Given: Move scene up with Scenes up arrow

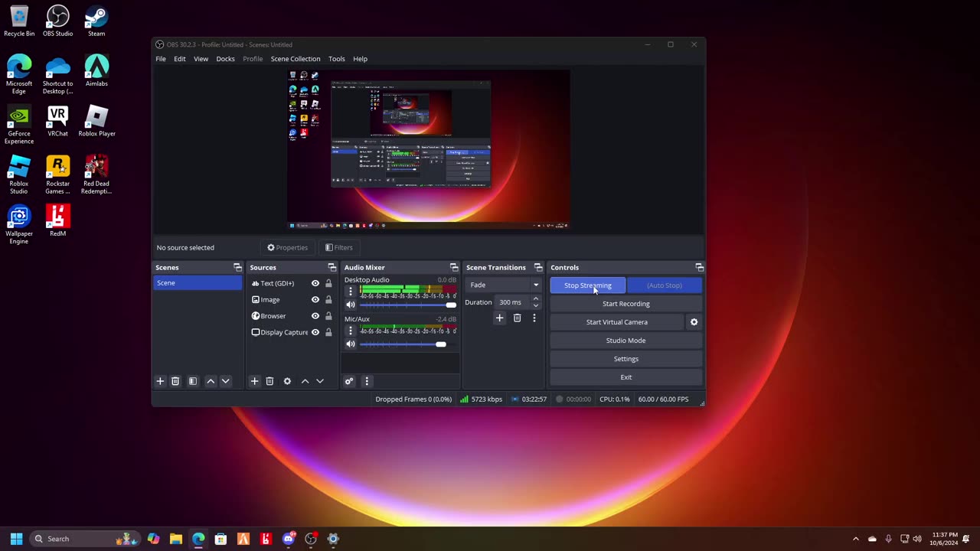Looking at the screenshot, I should tap(211, 381).
